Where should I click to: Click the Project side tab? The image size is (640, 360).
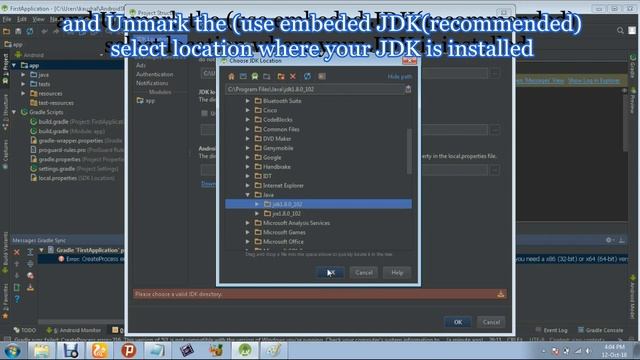click(5, 69)
